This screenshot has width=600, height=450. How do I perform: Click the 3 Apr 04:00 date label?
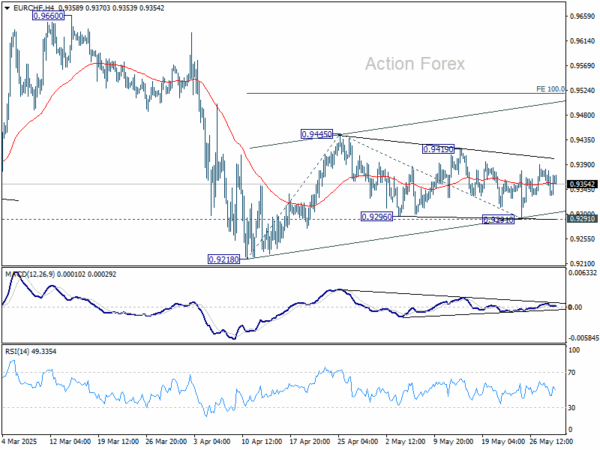(212, 441)
